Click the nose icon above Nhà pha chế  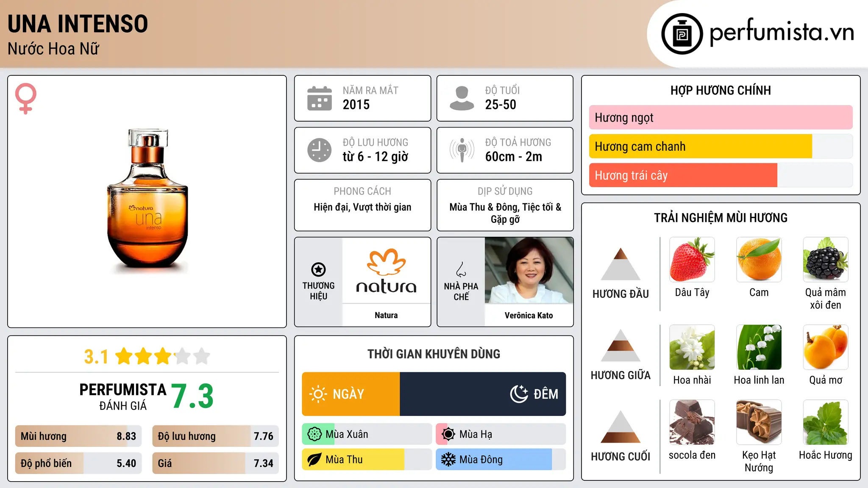[x=461, y=269]
